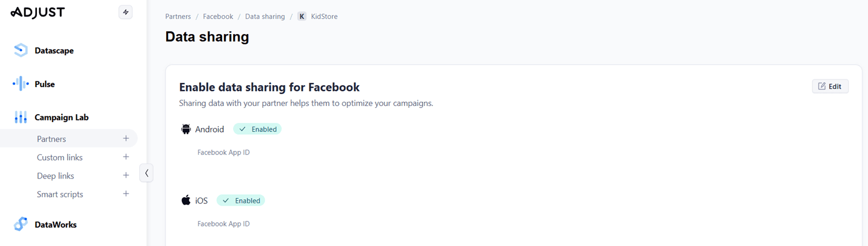This screenshot has width=868, height=246.
Task: Expand Custom links with the plus icon
Action: (x=126, y=157)
